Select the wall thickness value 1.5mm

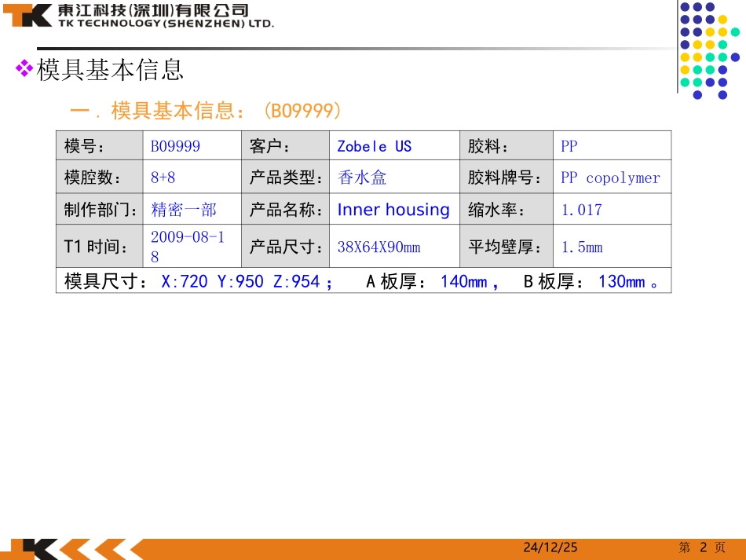click(x=582, y=247)
